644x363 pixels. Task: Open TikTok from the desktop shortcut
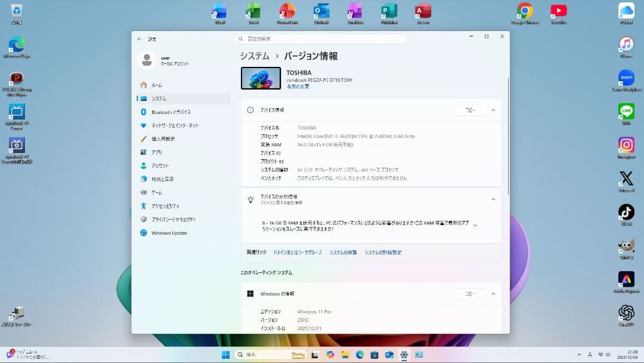point(627,212)
